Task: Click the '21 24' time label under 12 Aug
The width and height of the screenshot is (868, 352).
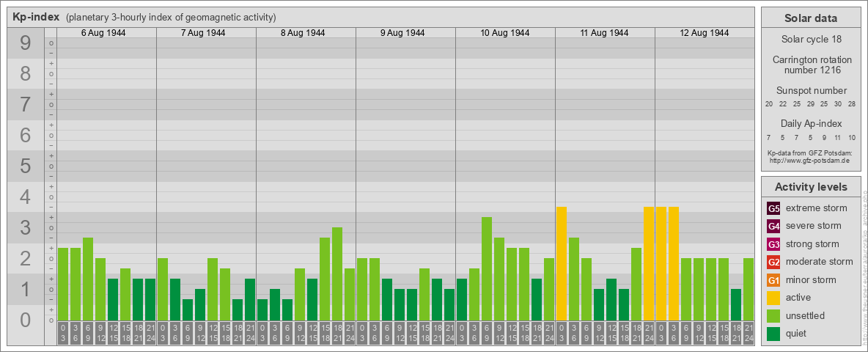Action: coord(749,333)
